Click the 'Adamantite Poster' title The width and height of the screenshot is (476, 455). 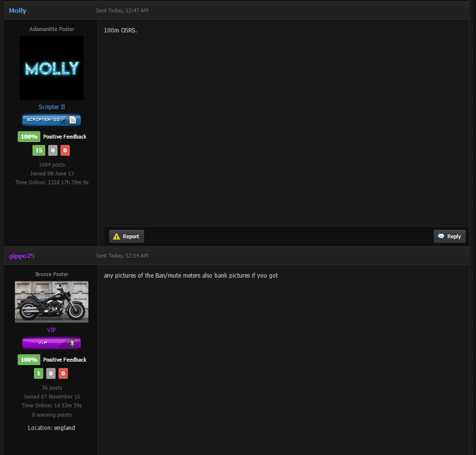pyautogui.click(x=52, y=29)
